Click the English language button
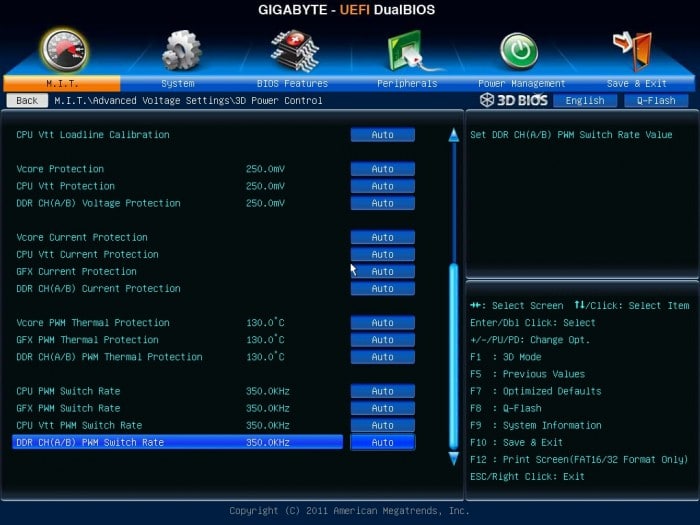This screenshot has height=525, width=700. pyautogui.click(x=585, y=100)
